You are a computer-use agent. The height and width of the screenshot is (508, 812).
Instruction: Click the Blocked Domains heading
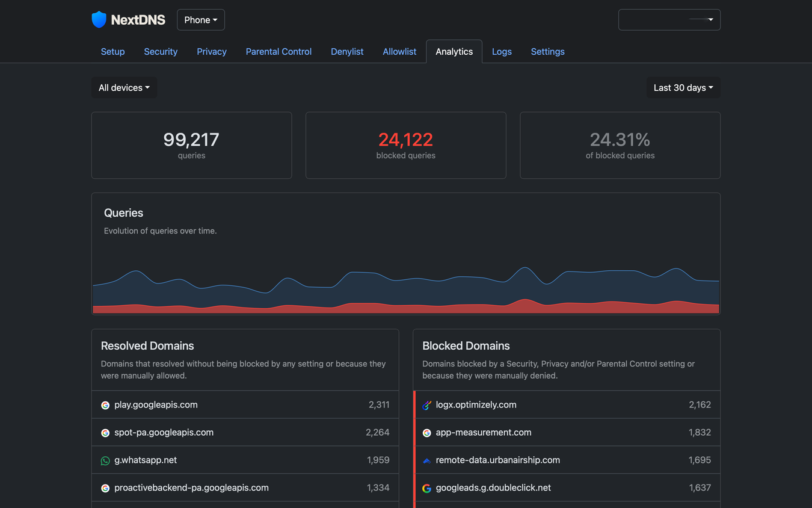point(466,346)
